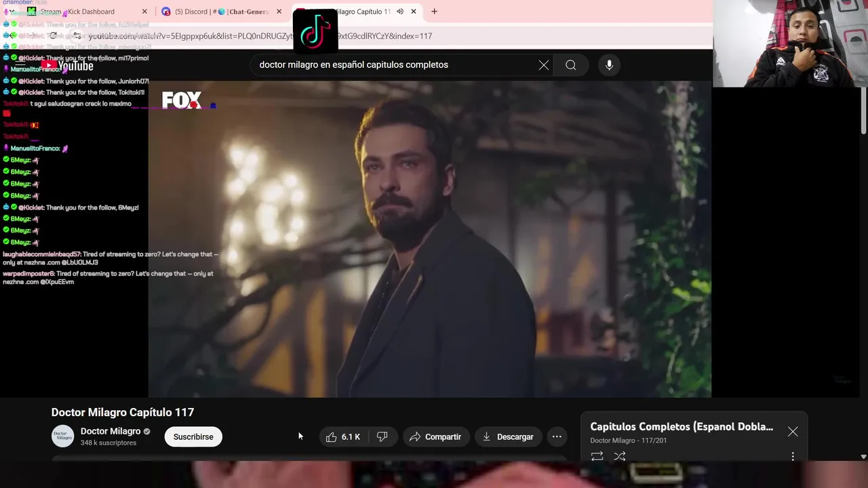Open a new browser tab
Viewport: 868px width, 488px height.
click(x=434, y=12)
